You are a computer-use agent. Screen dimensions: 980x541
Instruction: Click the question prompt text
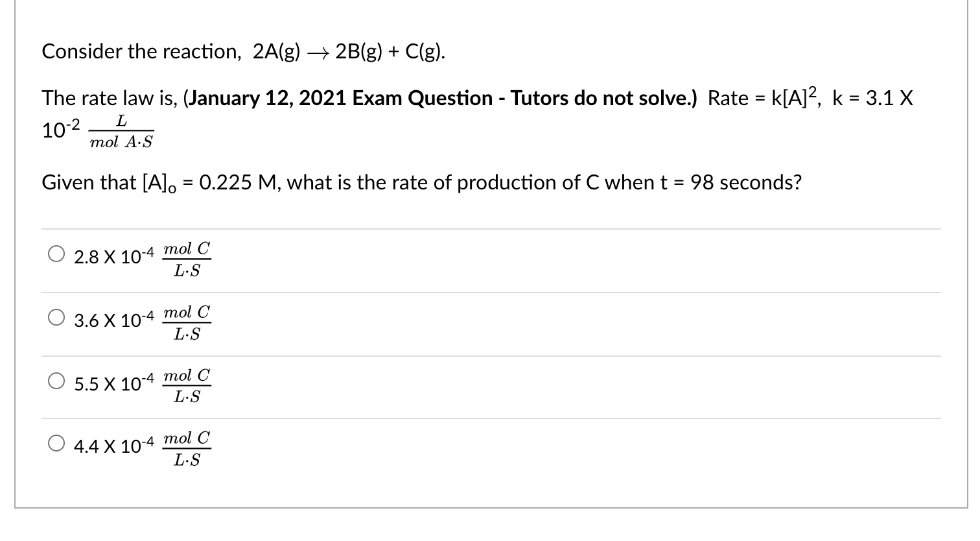click(421, 182)
